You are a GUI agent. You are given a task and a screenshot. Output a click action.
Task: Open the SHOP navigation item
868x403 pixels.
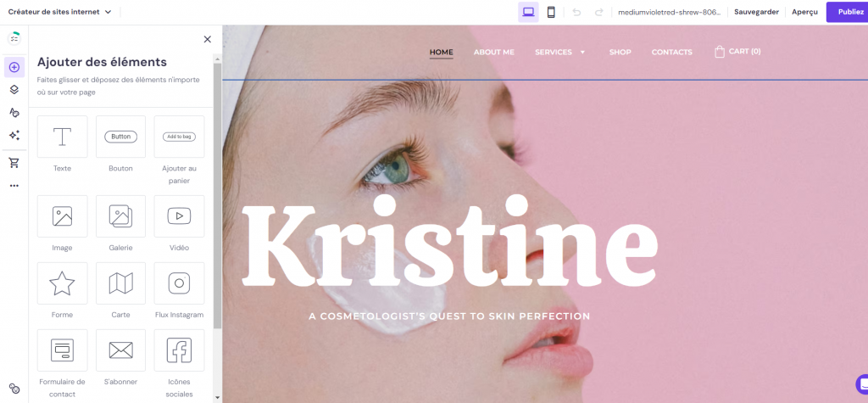[620, 52]
